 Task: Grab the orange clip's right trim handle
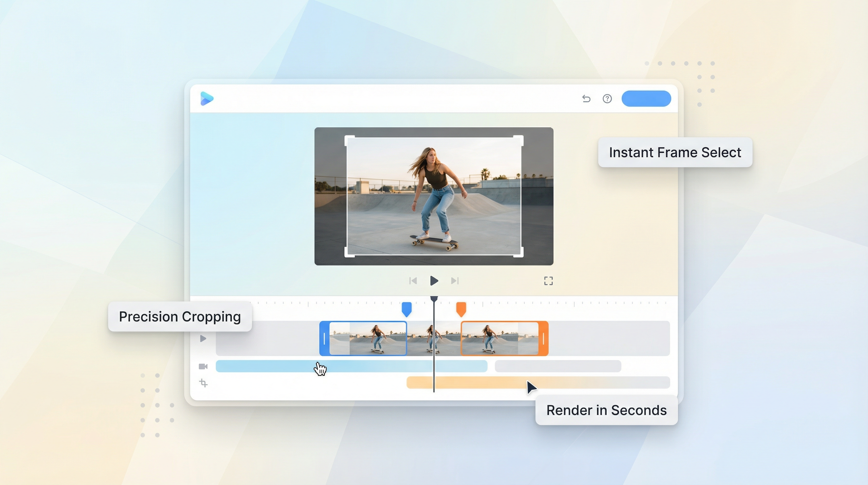click(543, 338)
